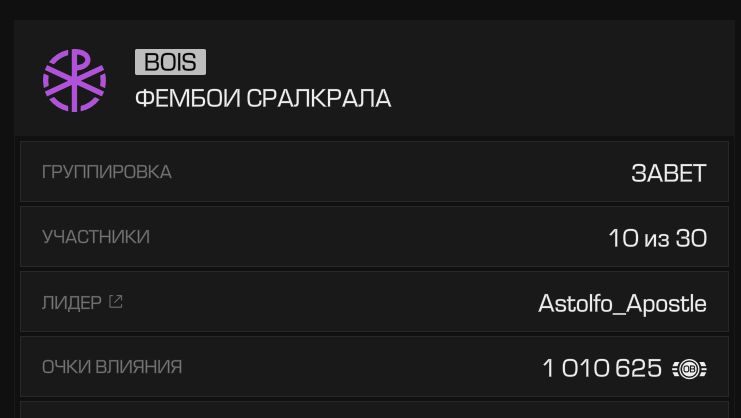
Task: Click the partially visible row below ОЧКИ ВЛИЯНИЯ
Action: click(x=370, y=409)
